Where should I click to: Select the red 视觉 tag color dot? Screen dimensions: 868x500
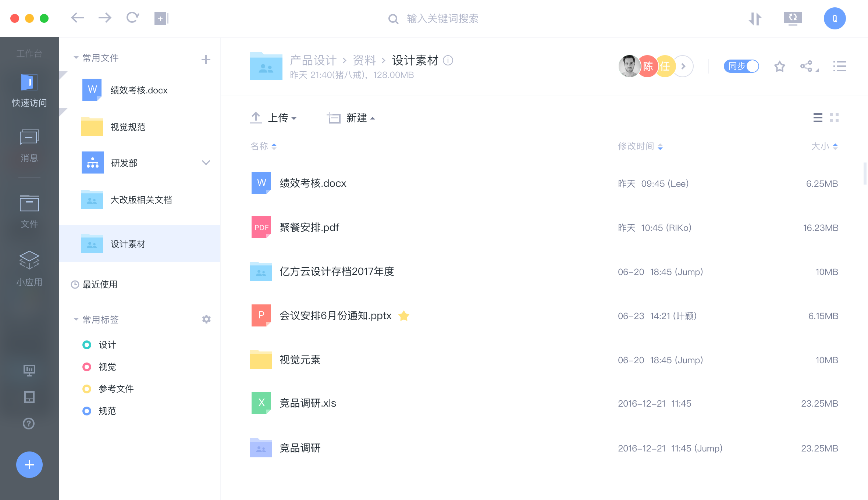pyautogui.click(x=87, y=367)
